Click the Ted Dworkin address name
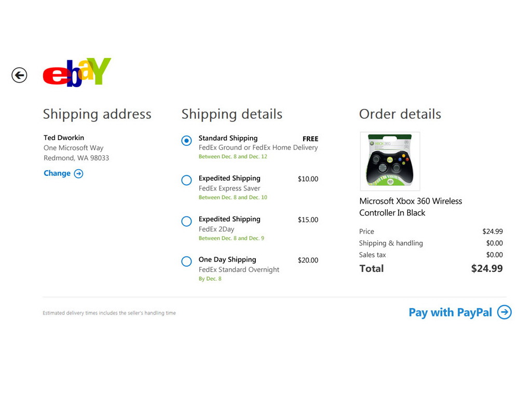Screen dimensions: 532x399 [x=64, y=138]
